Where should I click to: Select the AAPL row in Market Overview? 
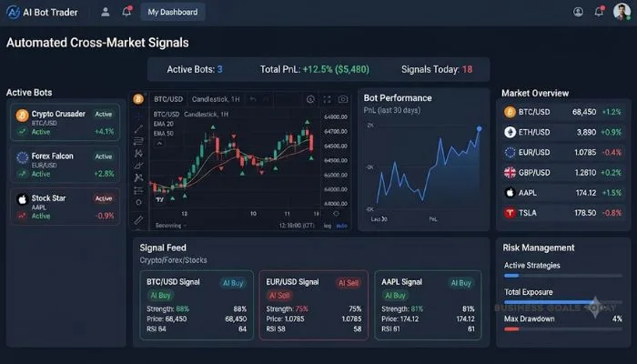[x=563, y=193]
